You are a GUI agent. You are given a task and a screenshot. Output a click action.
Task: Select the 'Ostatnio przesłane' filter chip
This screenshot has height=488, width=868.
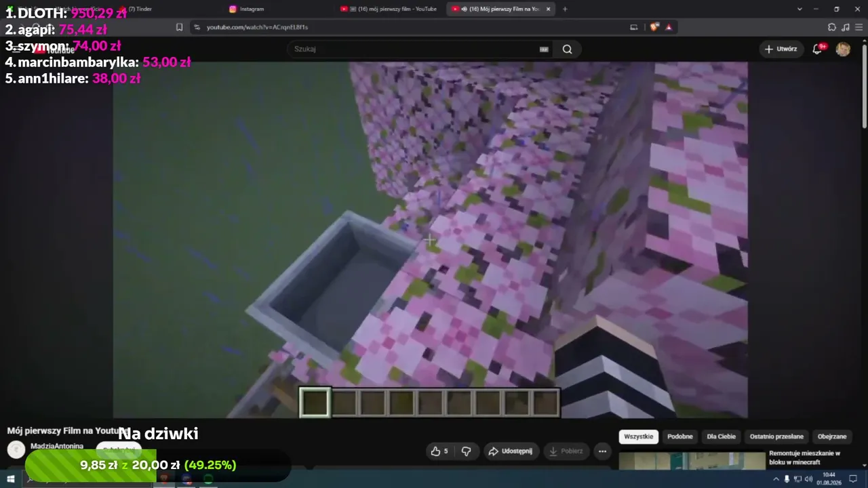point(776,436)
